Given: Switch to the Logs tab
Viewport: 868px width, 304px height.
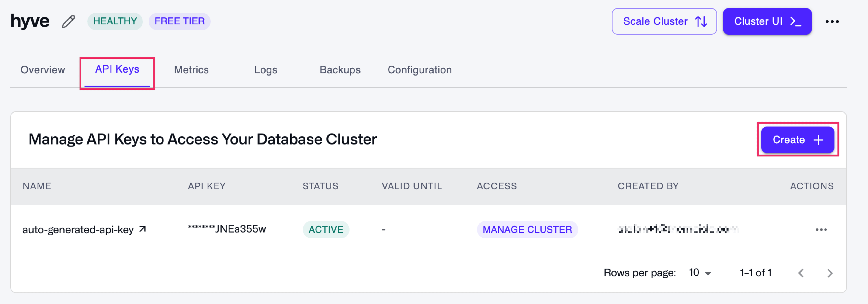Looking at the screenshot, I should coord(266,70).
